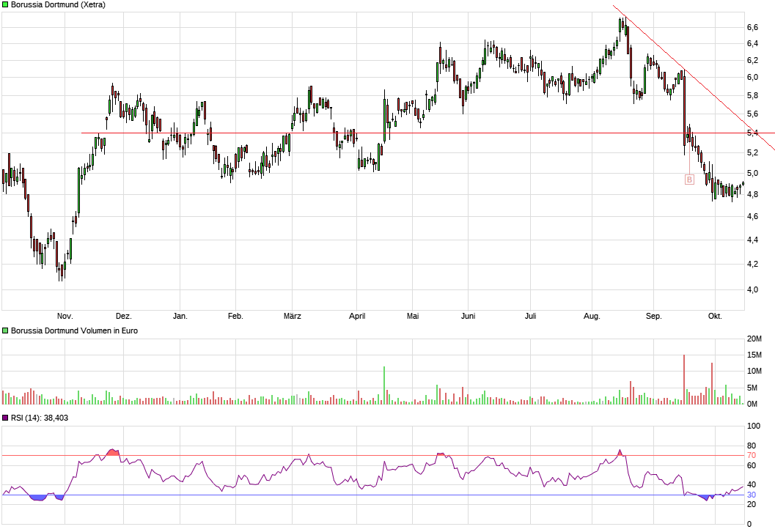This screenshot has height=532, width=775.
Task: Click the 'Aug.' month label on the axis
Action: pyautogui.click(x=592, y=316)
